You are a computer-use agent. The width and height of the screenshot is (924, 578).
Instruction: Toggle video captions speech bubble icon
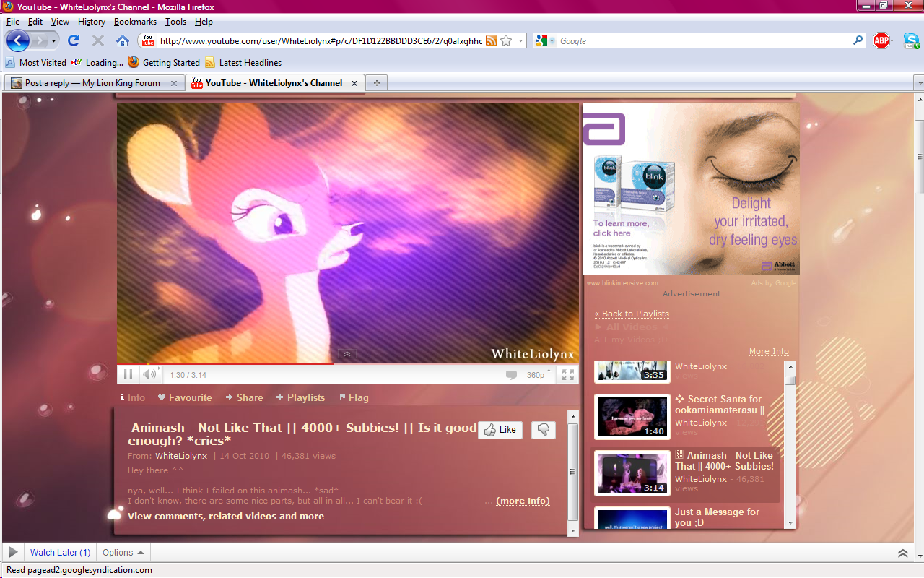click(511, 375)
